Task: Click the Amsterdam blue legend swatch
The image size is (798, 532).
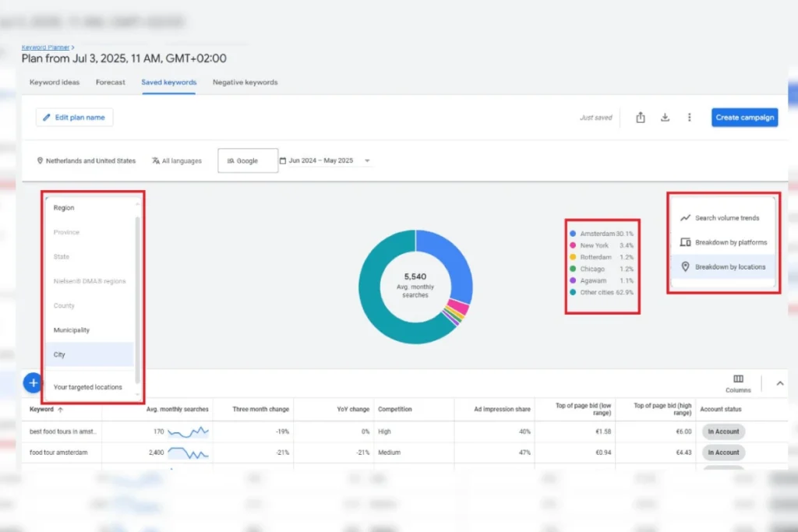Action: tap(573, 234)
